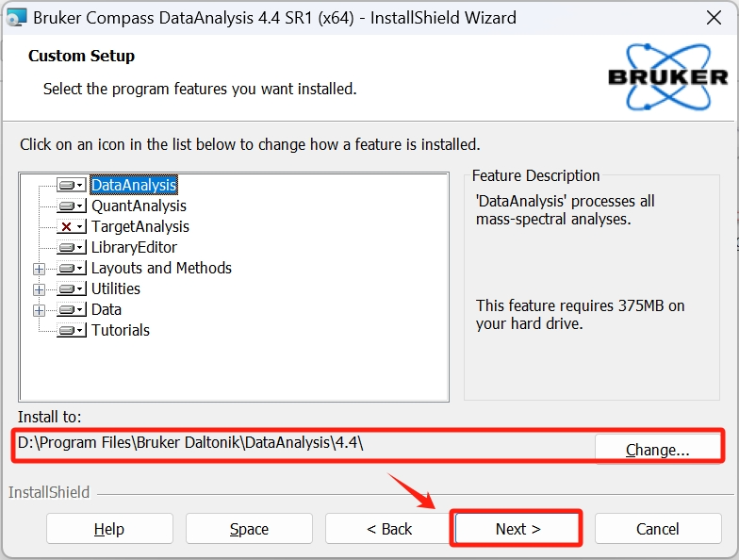Screen dimensions: 739x560
Task: Open the QuantAnalysis feature install icon
Action: tap(71, 206)
